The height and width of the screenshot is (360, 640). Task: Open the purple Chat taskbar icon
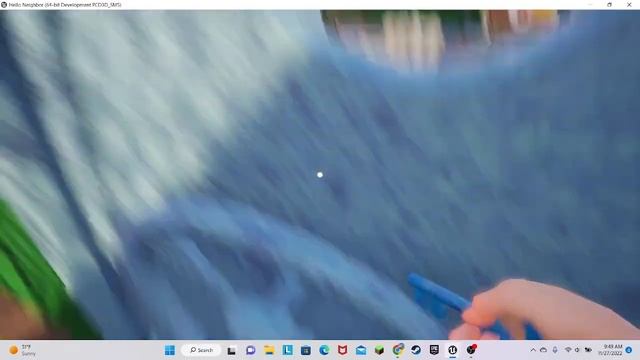251,350
